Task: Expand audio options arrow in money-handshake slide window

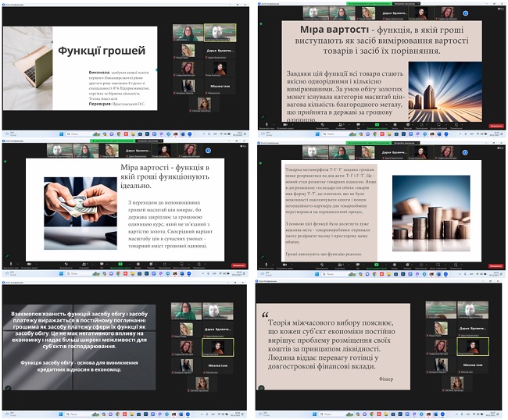Action: (17, 264)
